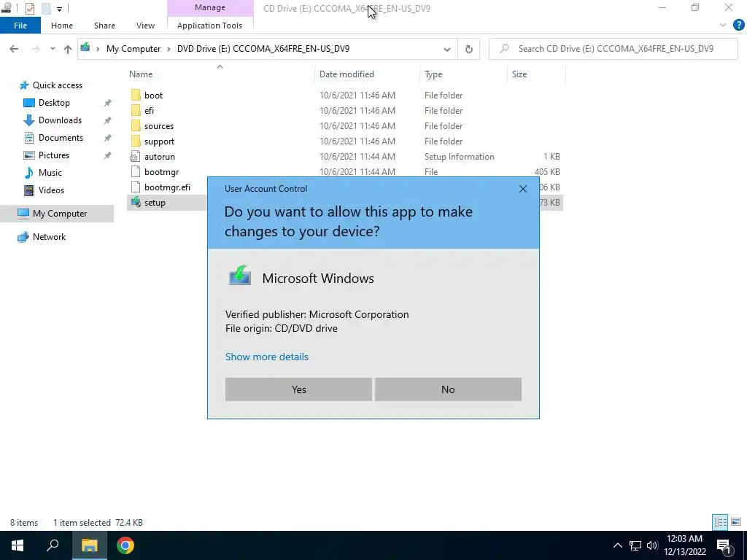Open the Application Tools tab
The width and height of the screenshot is (747, 560).
coord(209,26)
